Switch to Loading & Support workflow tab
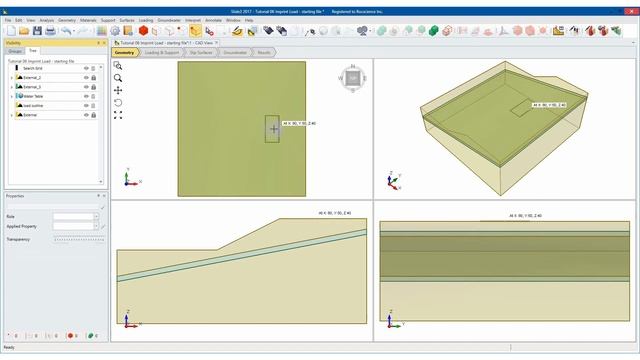 pyautogui.click(x=162, y=53)
